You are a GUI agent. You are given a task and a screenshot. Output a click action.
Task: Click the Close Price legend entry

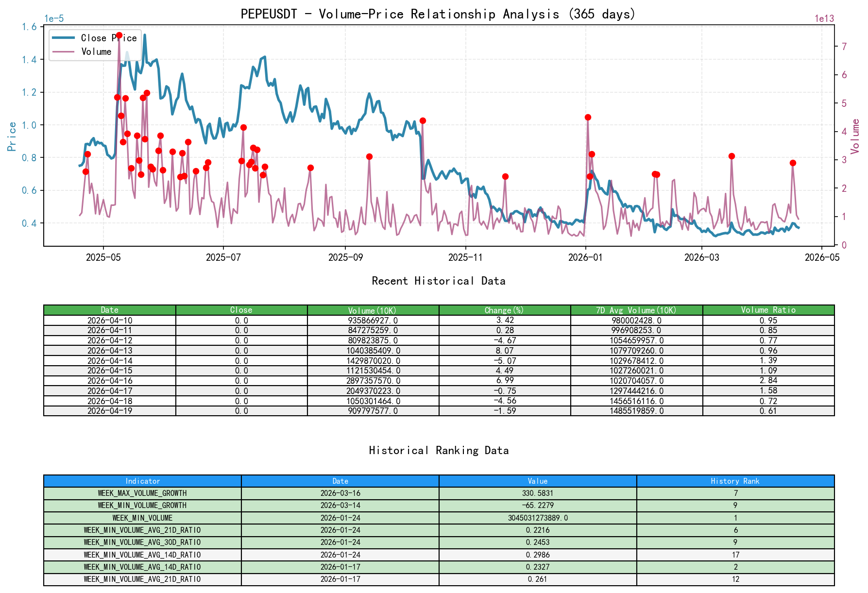(95, 38)
